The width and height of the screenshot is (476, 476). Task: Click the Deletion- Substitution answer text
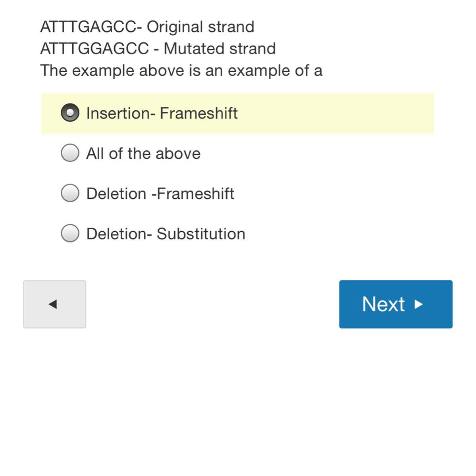coord(166,234)
